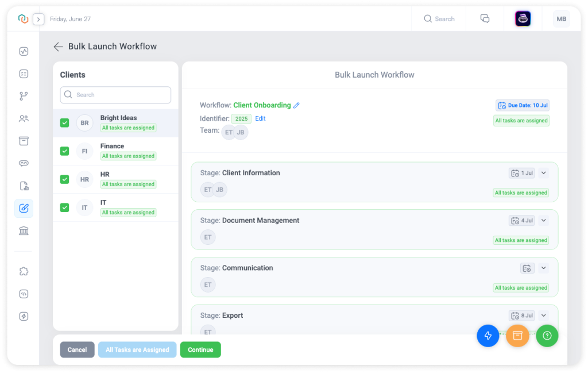Uncheck the IT client checkbox
588x373 pixels.
coord(64,207)
